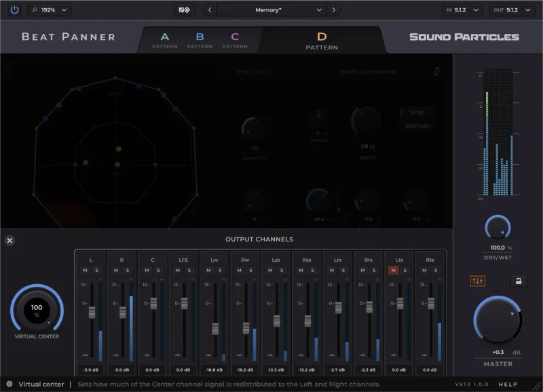The height and width of the screenshot is (392, 543).
Task: Go to the previous preset arrow
Action: click(x=210, y=9)
